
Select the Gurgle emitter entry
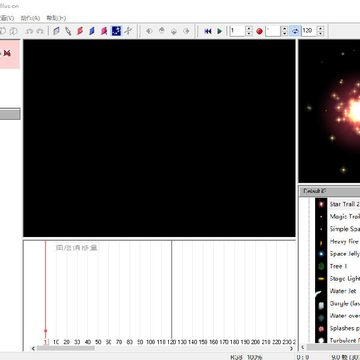pos(345,303)
